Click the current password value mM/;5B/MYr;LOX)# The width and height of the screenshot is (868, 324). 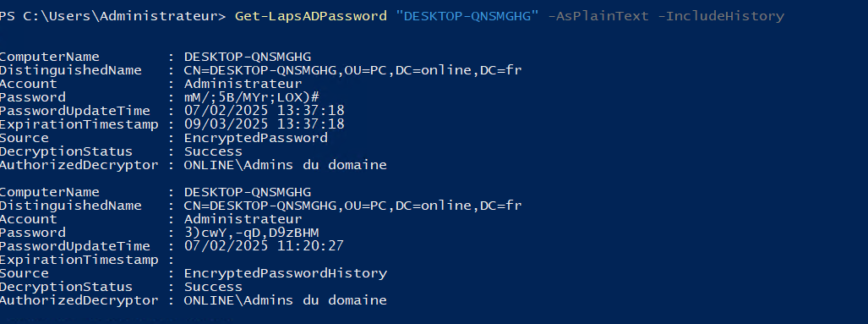(x=252, y=97)
